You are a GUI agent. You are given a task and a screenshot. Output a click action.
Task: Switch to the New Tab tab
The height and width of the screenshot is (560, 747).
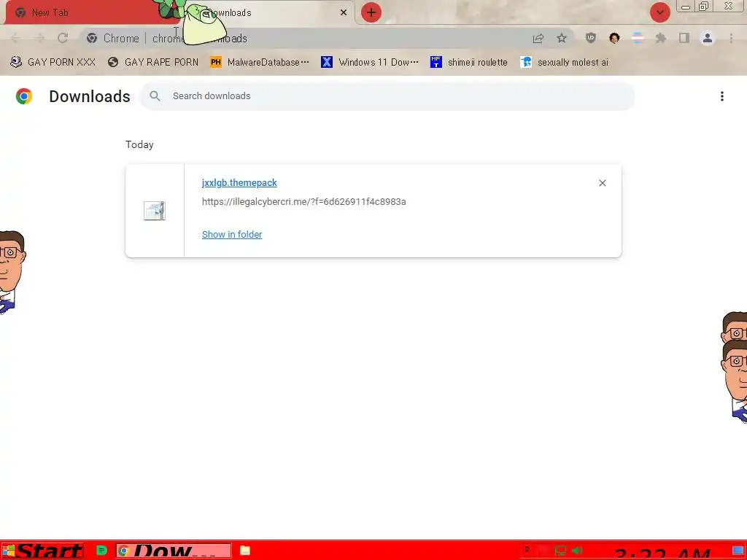pos(90,12)
